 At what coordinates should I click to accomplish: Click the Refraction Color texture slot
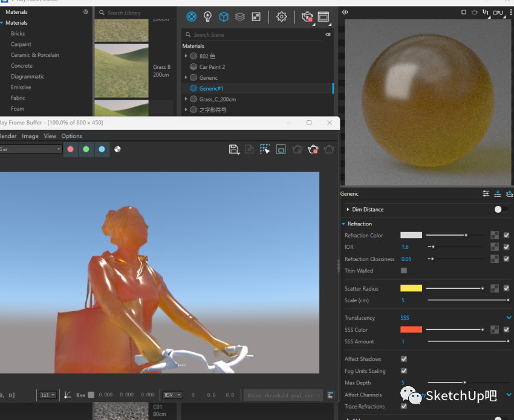point(495,235)
